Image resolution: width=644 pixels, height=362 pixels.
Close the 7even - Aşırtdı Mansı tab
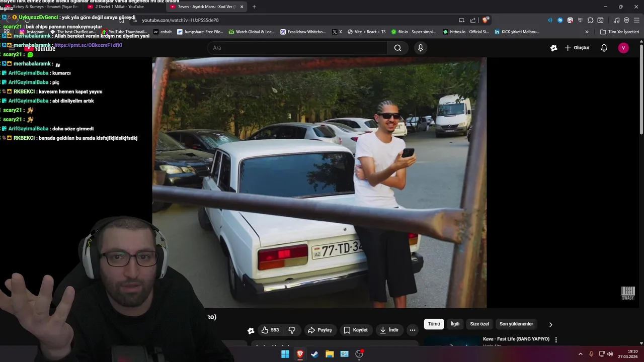click(x=242, y=7)
